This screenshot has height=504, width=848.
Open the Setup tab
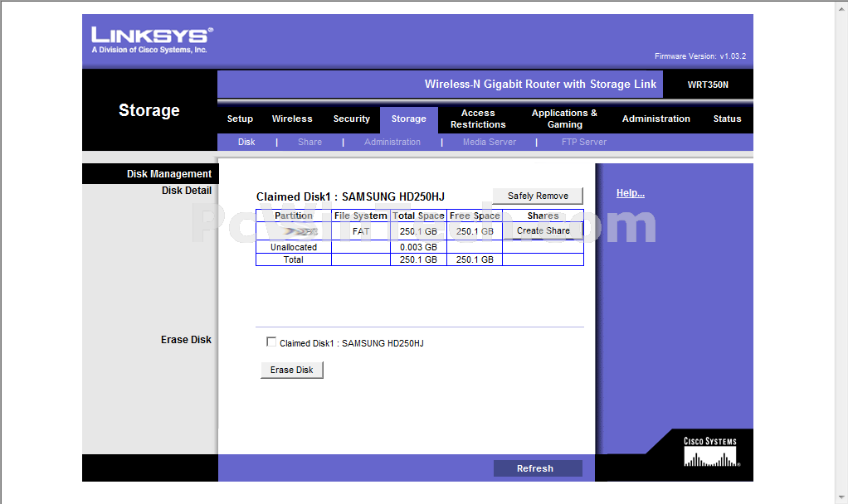[240, 119]
